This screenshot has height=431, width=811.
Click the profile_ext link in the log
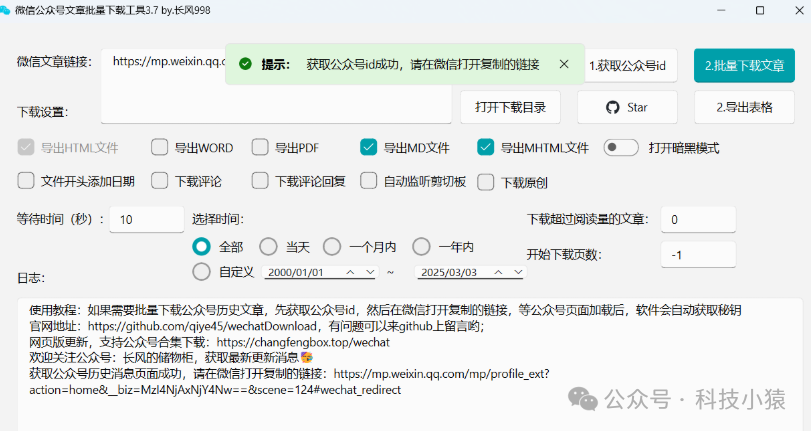coord(441,374)
